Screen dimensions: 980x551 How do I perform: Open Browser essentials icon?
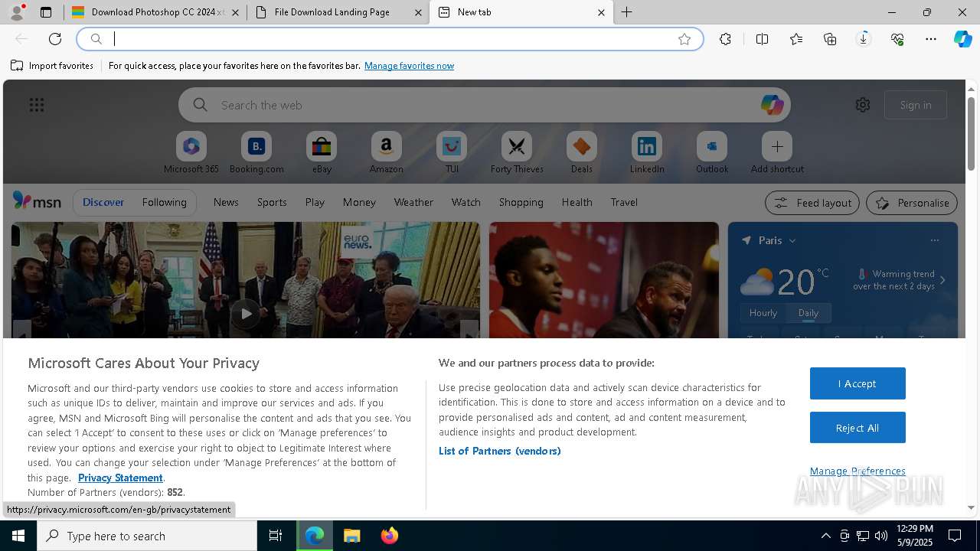[897, 39]
